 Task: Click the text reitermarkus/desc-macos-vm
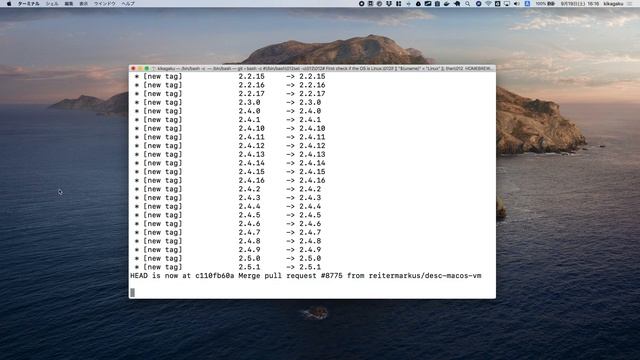tap(425, 276)
